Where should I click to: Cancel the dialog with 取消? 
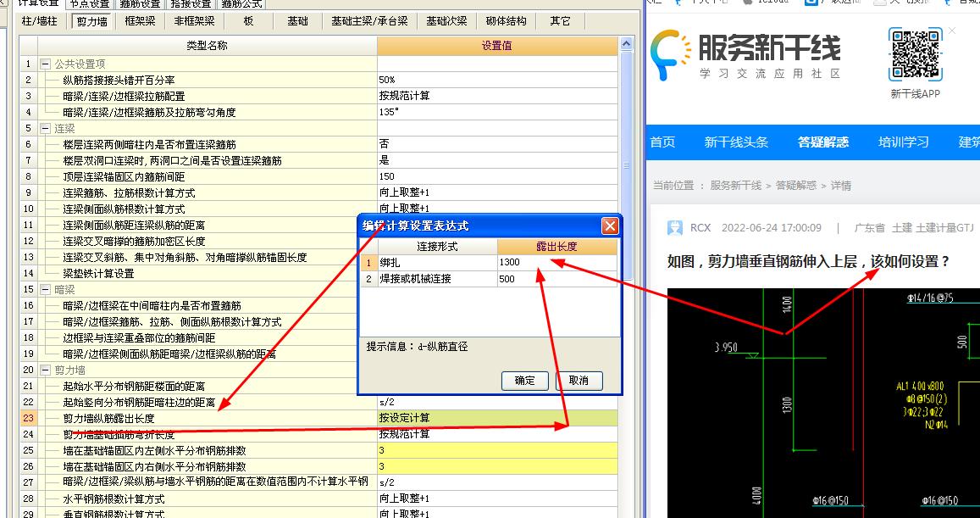click(x=579, y=381)
